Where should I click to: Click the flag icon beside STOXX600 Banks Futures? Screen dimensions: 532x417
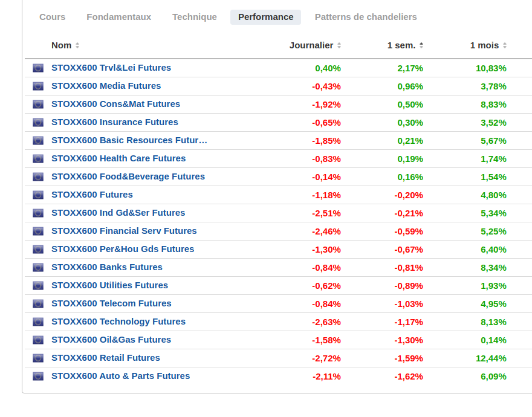tap(38, 268)
